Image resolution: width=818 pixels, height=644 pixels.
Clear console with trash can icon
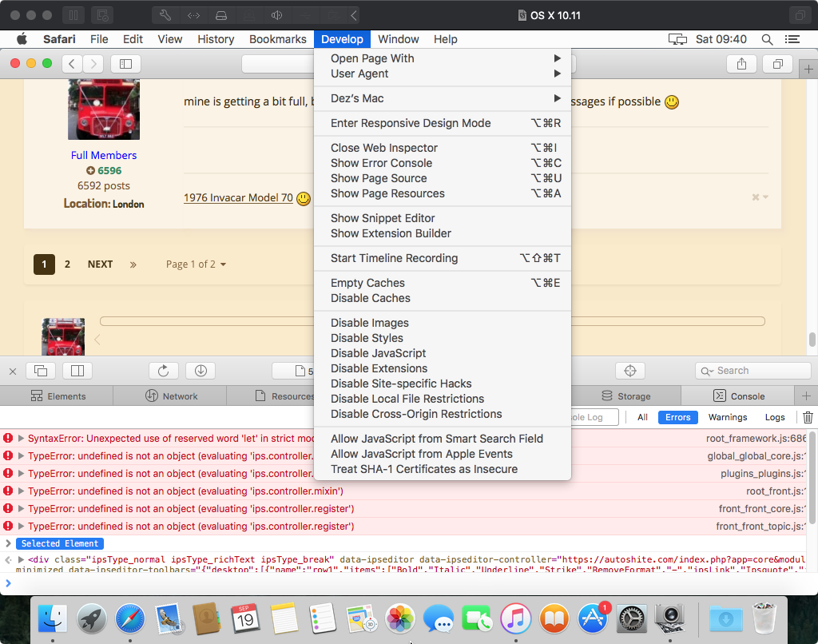(x=808, y=417)
